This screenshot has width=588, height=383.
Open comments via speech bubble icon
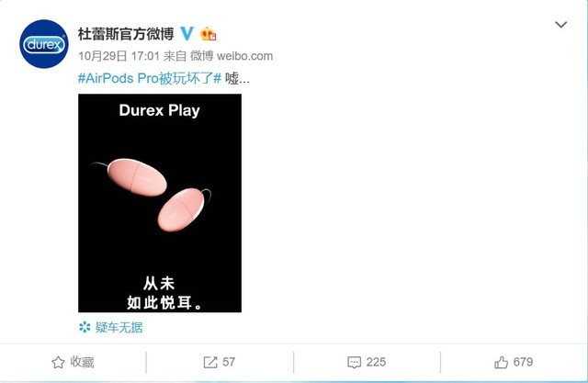[354, 363]
